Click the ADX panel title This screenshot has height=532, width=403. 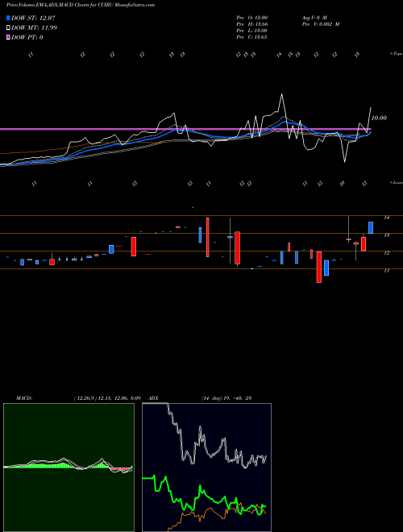(x=153, y=397)
